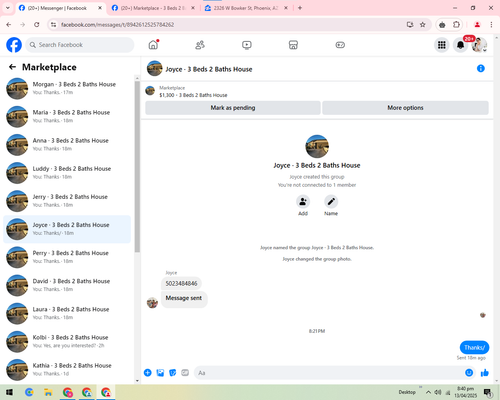Open File Explorer on the taskbar
This screenshot has height=400, width=500.
coord(48,392)
